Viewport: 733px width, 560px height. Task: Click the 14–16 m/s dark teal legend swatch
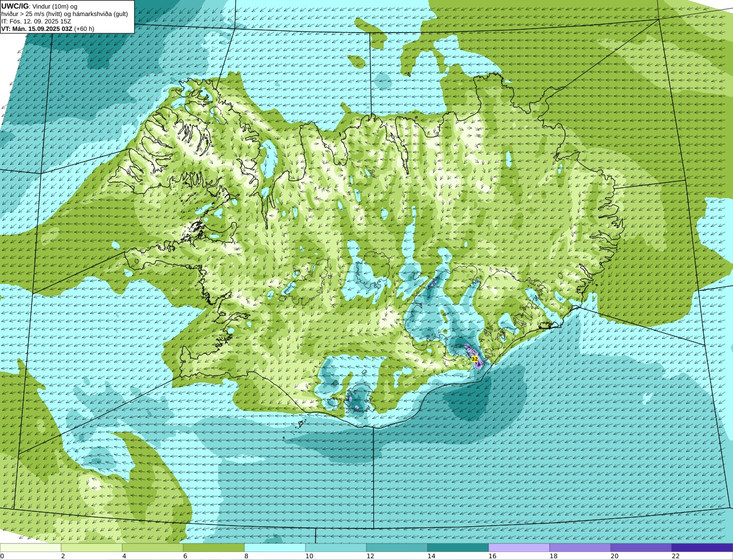pyautogui.click(x=458, y=547)
